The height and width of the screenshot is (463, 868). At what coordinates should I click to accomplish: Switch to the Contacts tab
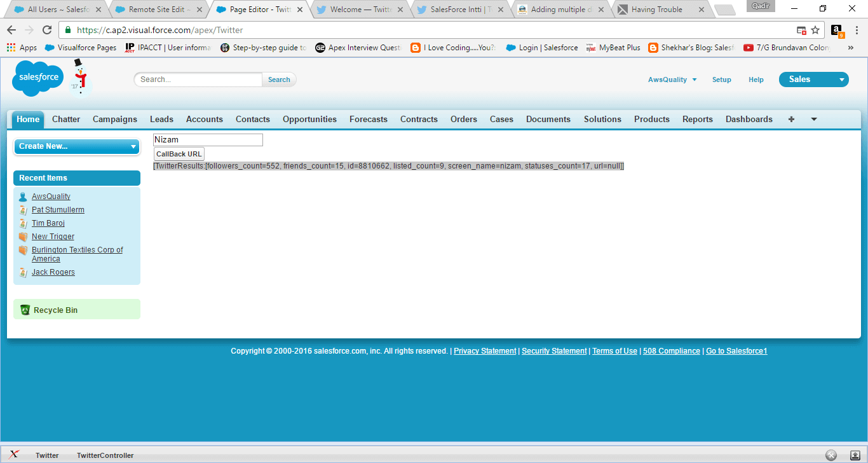click(252, 119)
